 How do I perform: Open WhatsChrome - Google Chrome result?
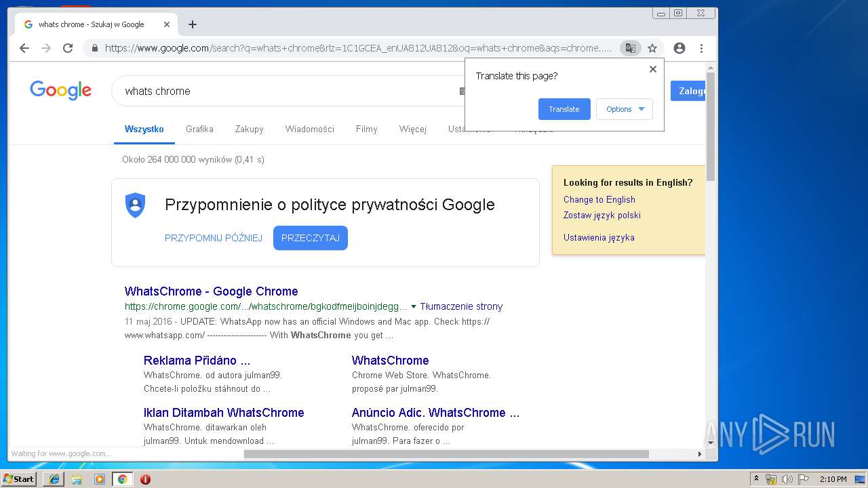pyautogui.click(x=212, y=291)
